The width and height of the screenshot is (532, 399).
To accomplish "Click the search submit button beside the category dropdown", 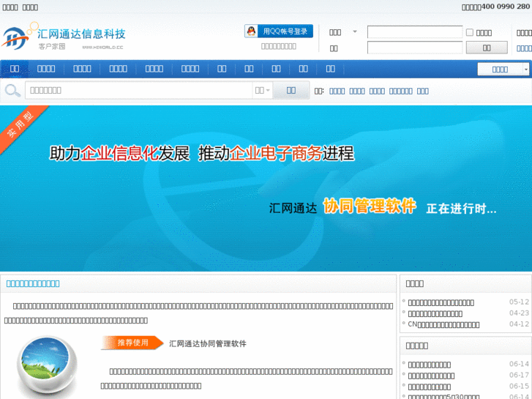I will 291,90.
